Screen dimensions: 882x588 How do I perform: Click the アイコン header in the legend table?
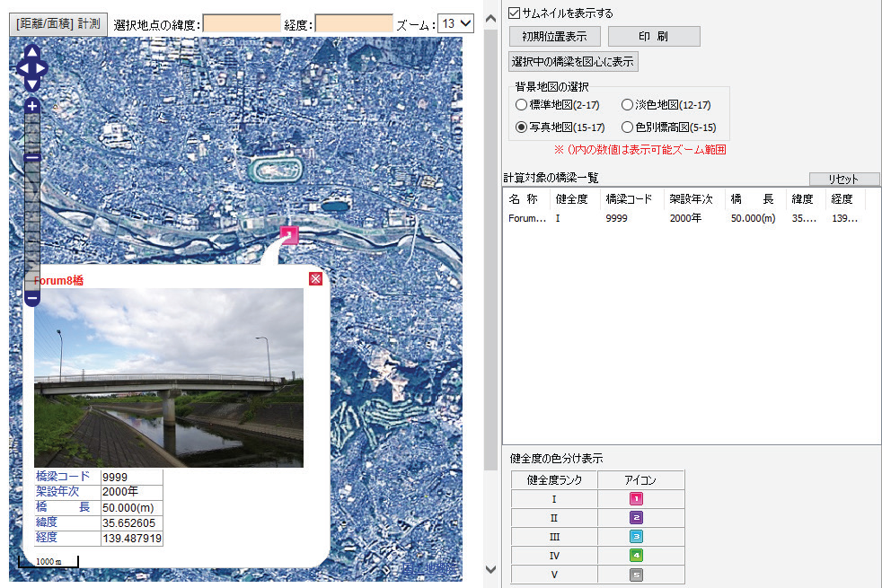[640, 480]
